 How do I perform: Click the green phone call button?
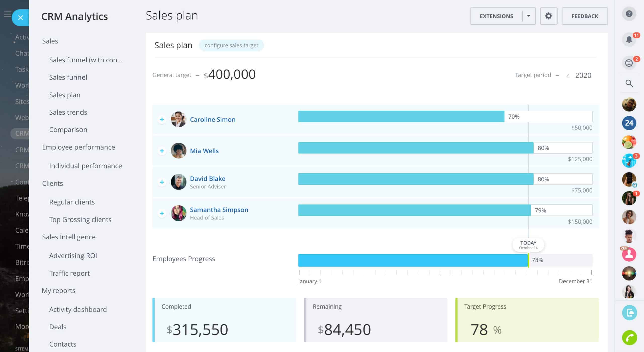(629, 338)
